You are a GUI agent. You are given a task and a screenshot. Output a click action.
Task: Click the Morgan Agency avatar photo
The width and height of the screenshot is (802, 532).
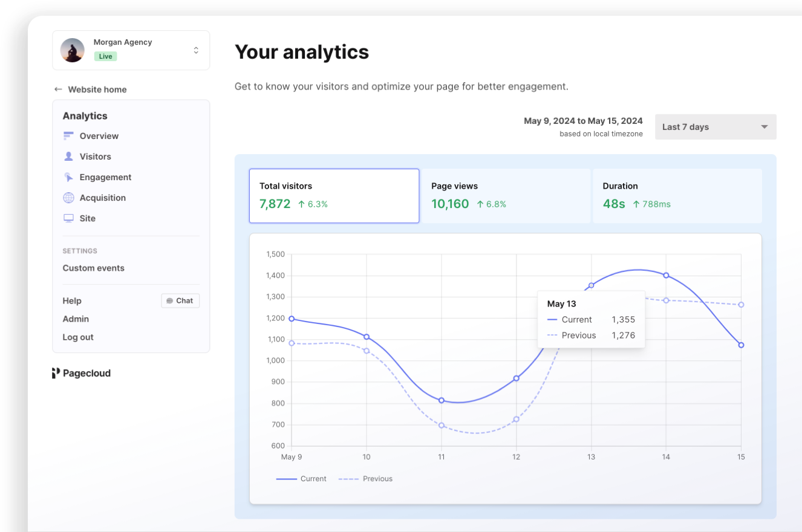pos(73,50)
